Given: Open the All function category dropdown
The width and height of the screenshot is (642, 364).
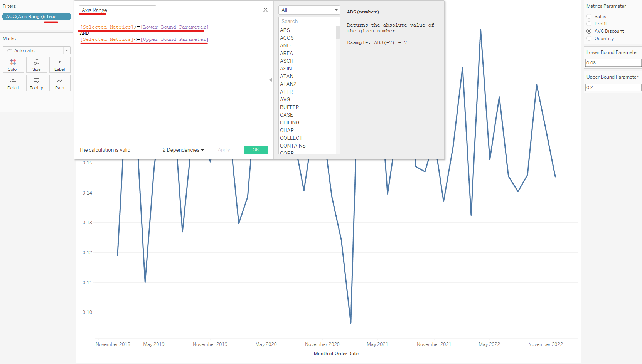Looking at the screenshot, I should point(309,10).
